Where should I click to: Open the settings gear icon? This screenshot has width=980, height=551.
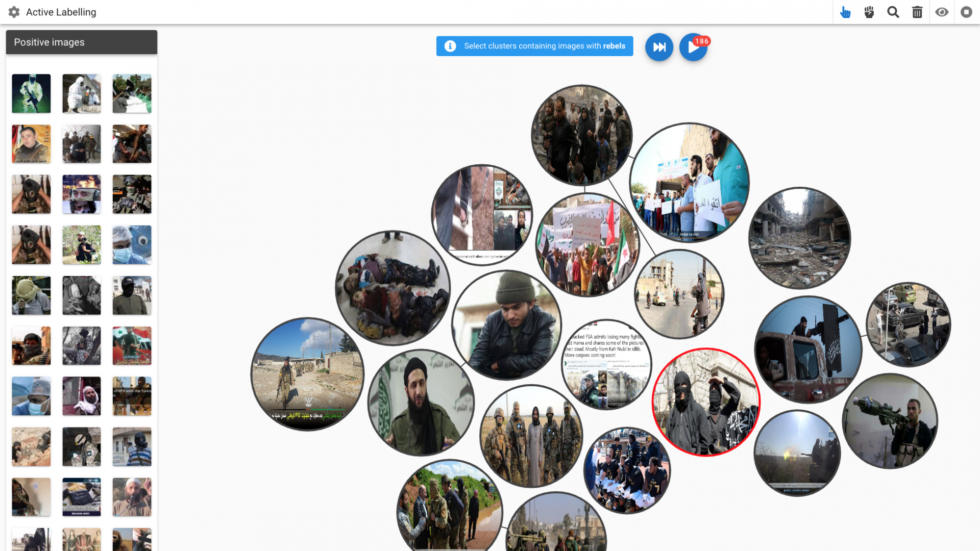(14, 12)
